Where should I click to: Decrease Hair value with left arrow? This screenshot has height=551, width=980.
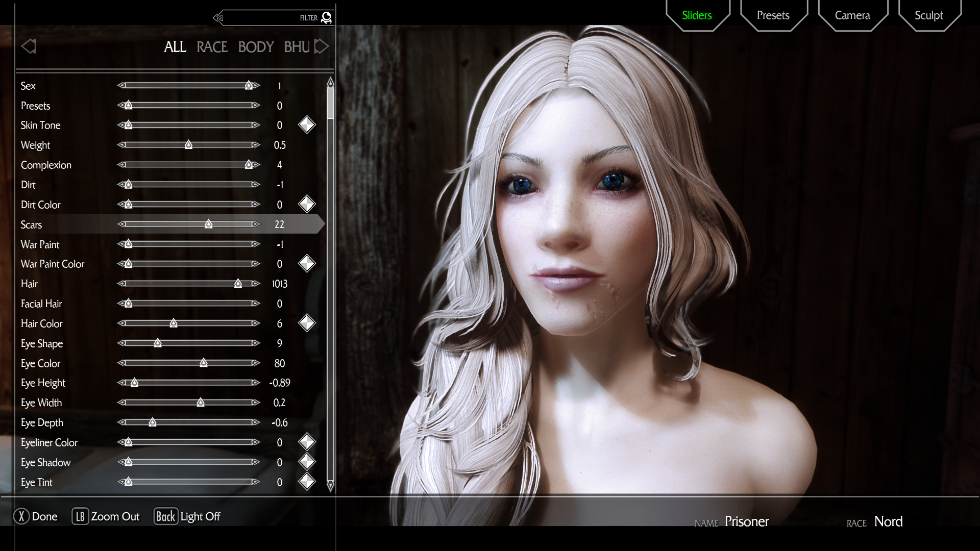tap(121, 284)
